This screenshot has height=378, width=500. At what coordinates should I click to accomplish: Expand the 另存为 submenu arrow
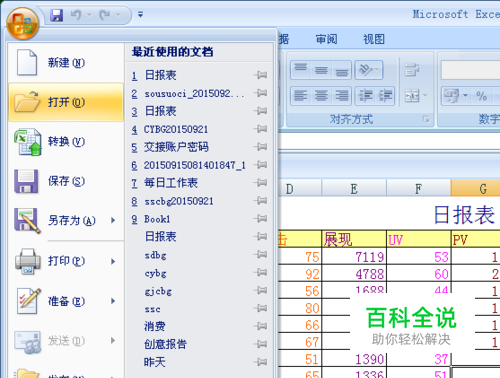(113, 220)
